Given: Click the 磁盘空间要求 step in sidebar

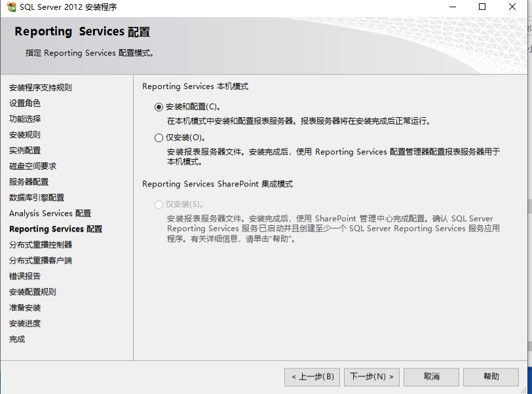Looking at the screenshot, I should [33, 166].
